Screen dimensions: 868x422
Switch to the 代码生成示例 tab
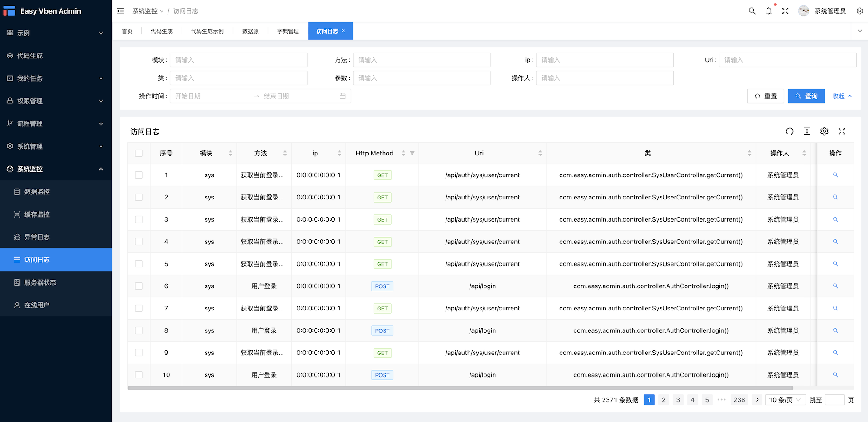[x=207, y=31]
